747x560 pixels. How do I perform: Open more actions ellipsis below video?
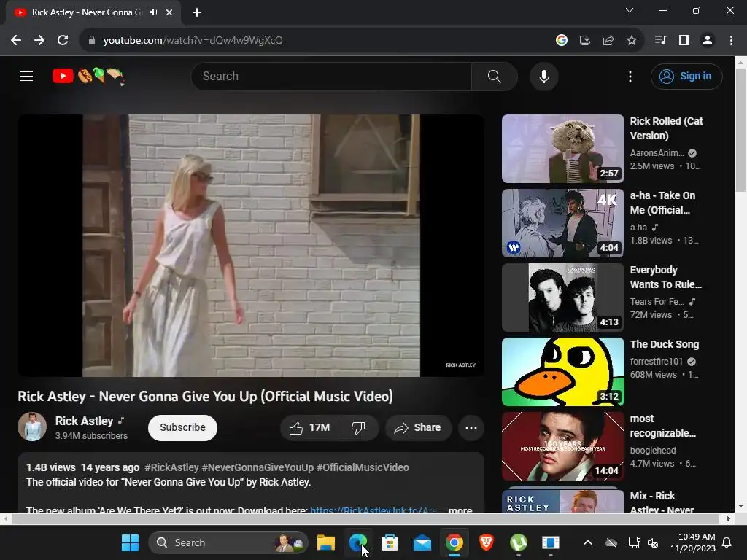click(x=471, y=427)
